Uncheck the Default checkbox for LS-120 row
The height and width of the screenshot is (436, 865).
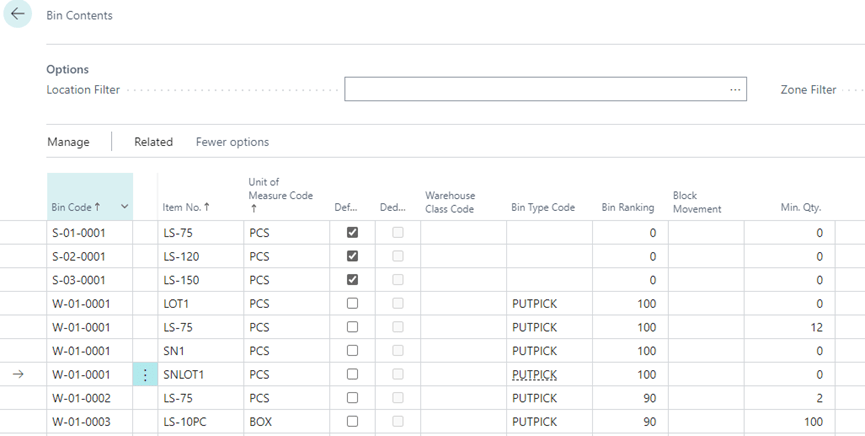point(352,256)
